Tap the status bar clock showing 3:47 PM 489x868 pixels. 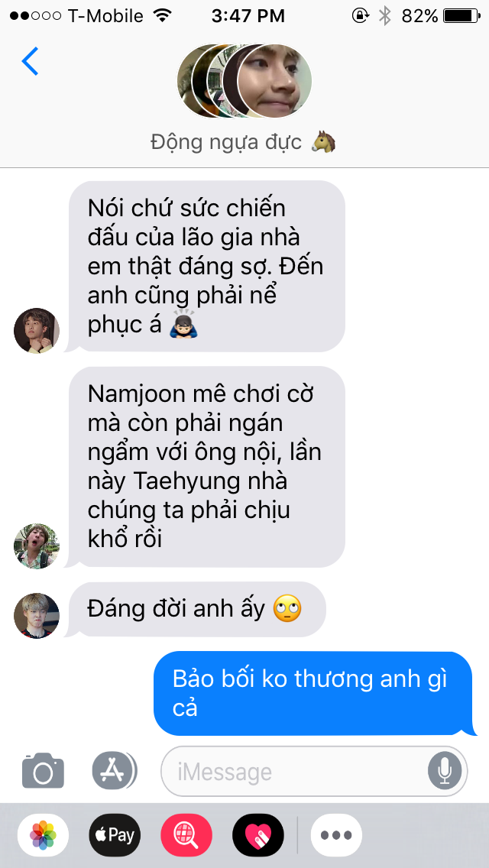(248, 16)
